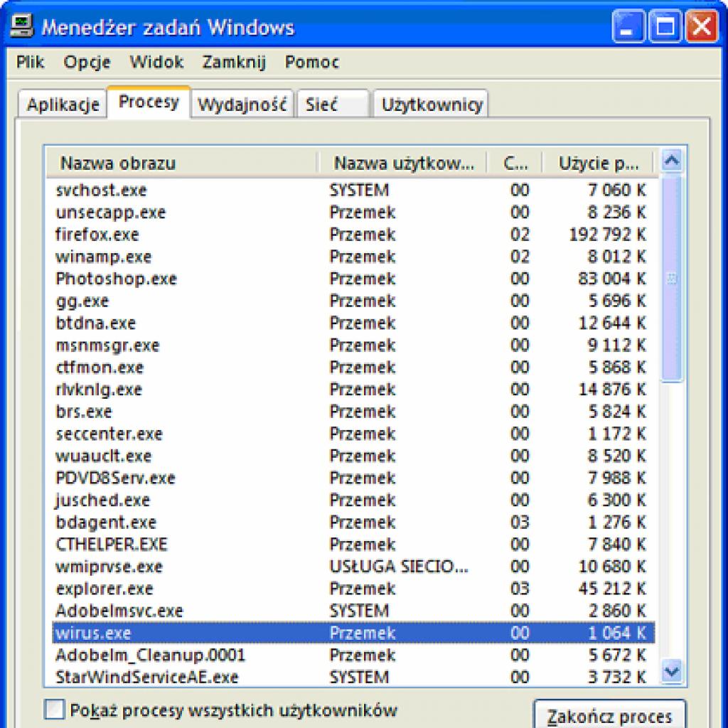Viewport: 728px width, 728px height.
Task: Click the scroll up arrow of process list
Action: pyautogui.click(x=672, y=161)
